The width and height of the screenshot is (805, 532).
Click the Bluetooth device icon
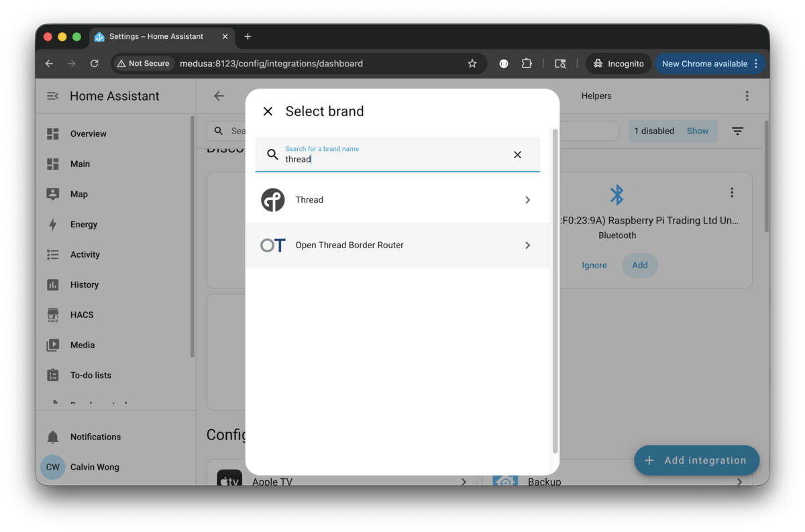(x=616, y=195)
